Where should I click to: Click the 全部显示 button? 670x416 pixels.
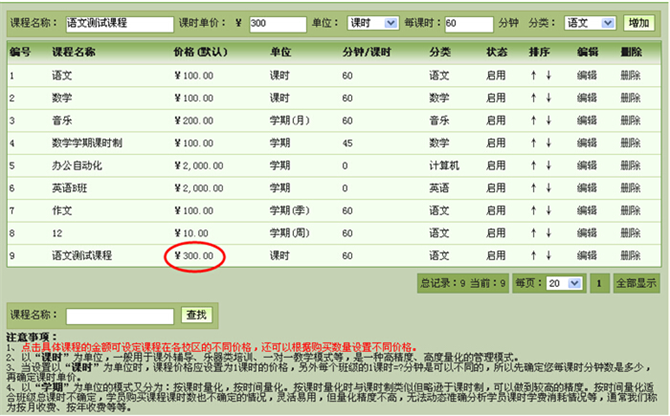[x=636, y=283]
